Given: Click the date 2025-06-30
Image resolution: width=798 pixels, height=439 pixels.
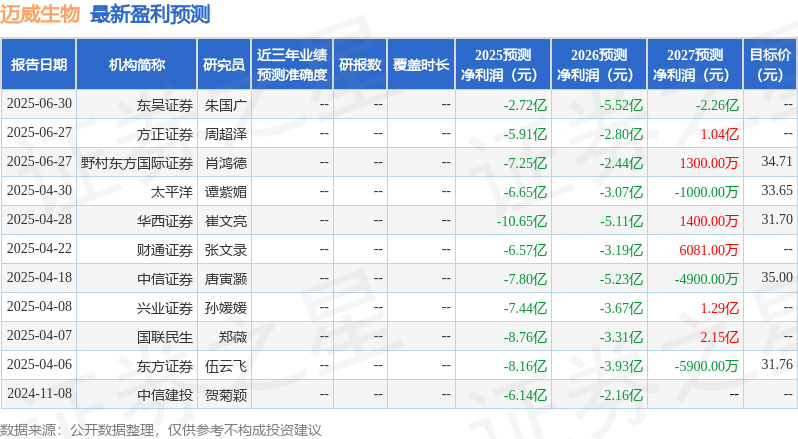Looking at the screenshot, I should pos(39,104).
